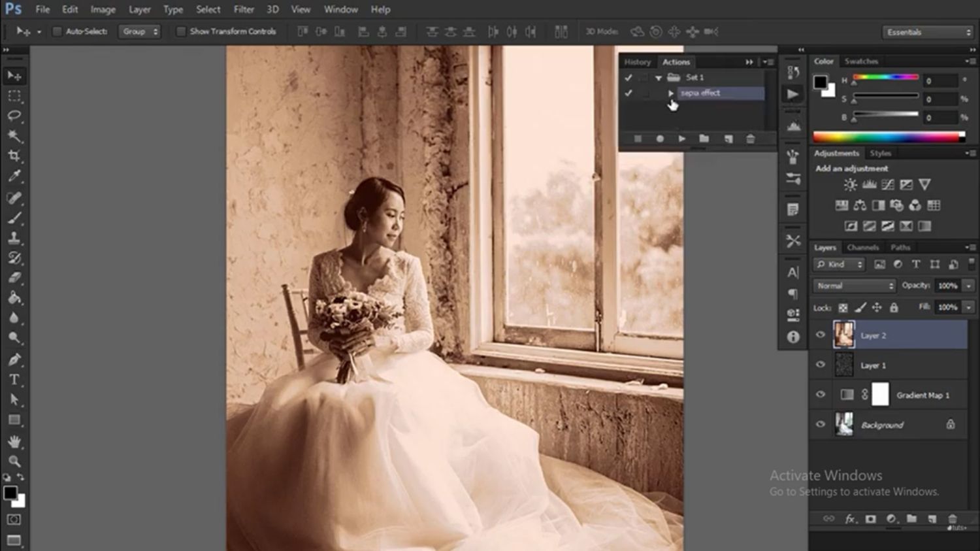Image resolution: width=980 pixels, height=551 pixels.
Task: Select the Dodge tool
Action: click(14, 338)
